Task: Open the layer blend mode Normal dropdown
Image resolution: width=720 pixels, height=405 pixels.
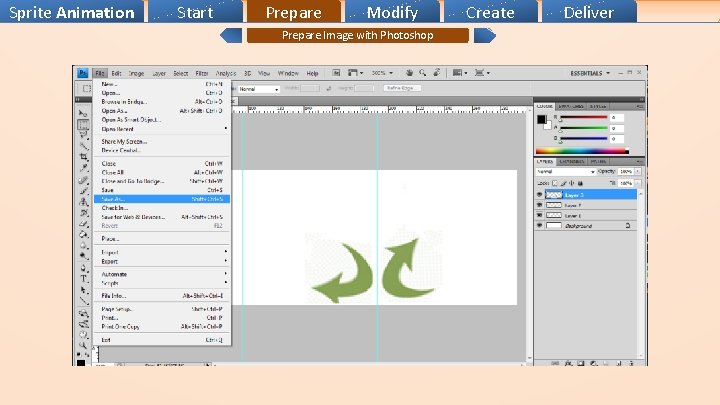Action: coord(566,171)
